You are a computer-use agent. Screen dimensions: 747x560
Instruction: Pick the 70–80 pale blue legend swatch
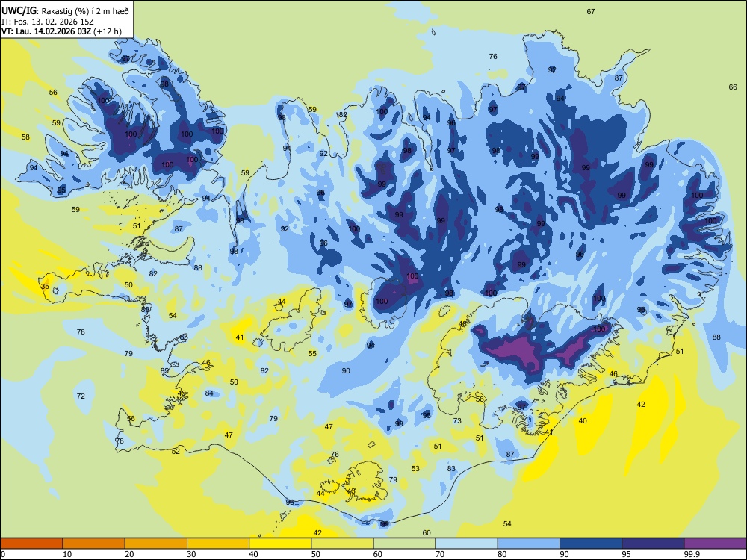pos(466,544)
